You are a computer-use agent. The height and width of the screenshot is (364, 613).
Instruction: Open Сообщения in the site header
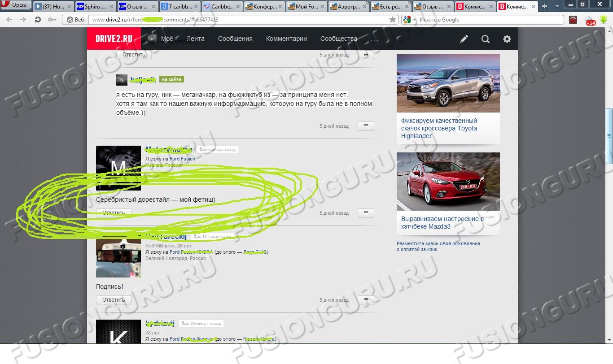[235, 39]
